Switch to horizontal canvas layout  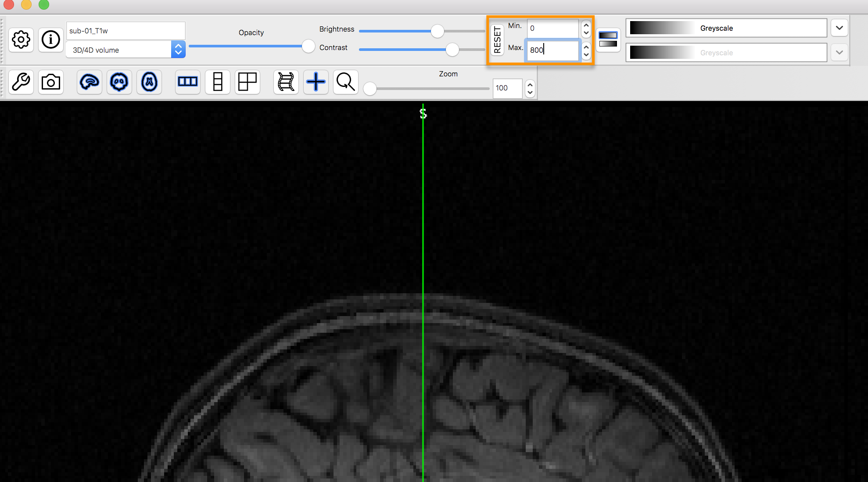pyautogui.click(x=188, y=82)
